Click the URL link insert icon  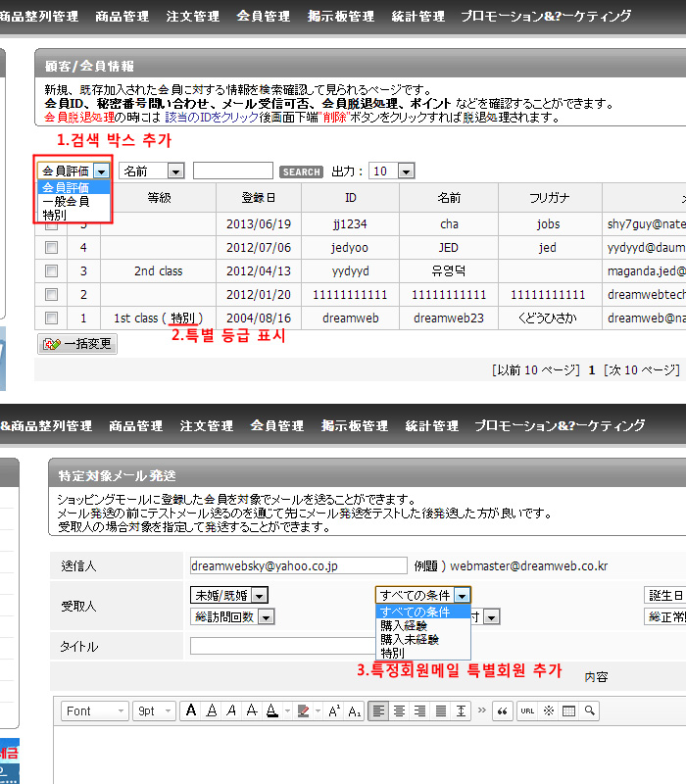527,710
